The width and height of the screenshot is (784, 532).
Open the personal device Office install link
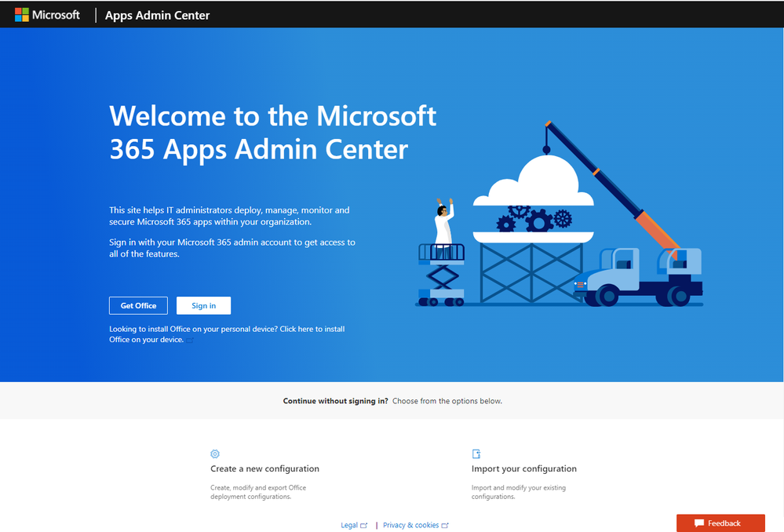click(227, 334)
